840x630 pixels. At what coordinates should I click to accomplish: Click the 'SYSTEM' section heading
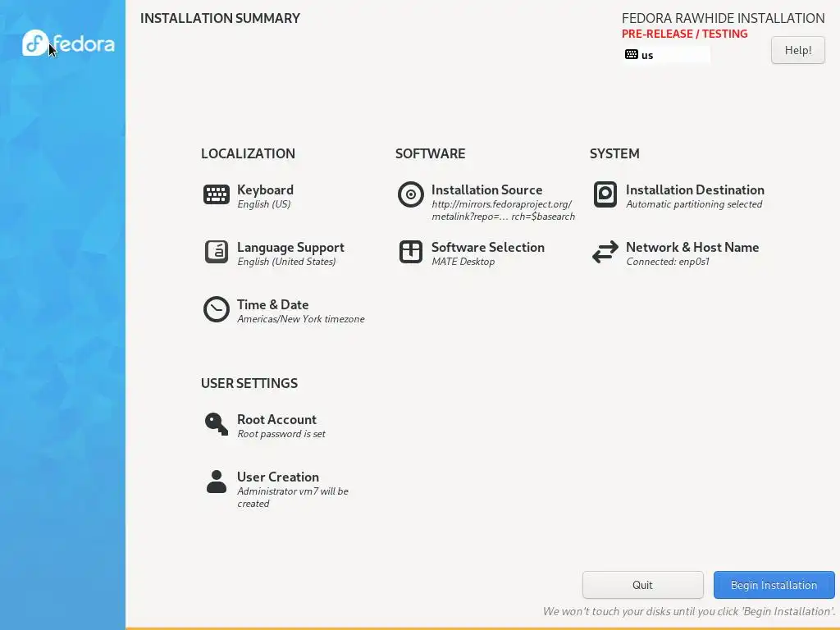coord(614,153)
